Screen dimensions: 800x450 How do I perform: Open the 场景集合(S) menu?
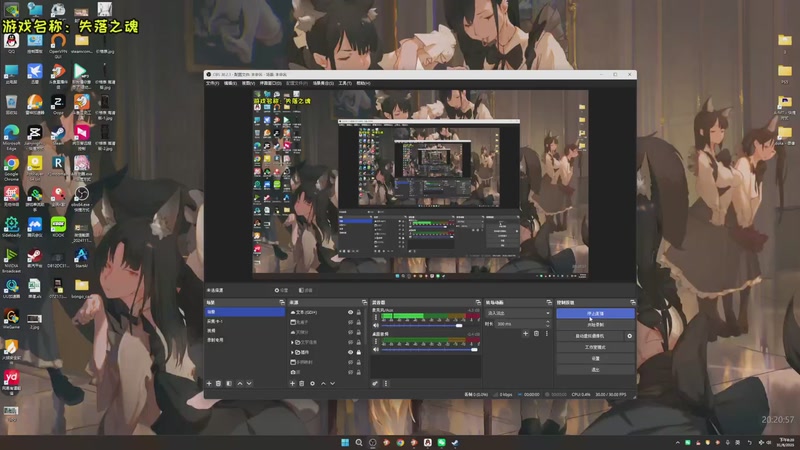coord(323,83)
